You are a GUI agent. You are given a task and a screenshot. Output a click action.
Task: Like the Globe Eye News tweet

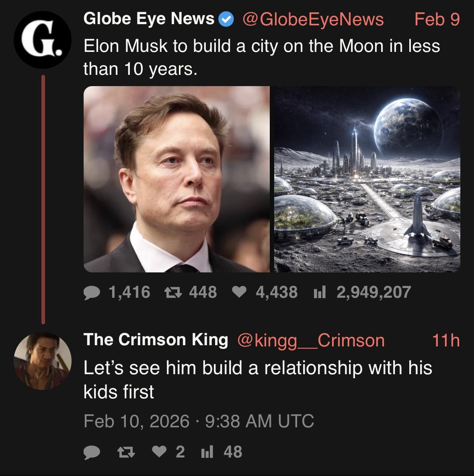(x=240, y=293)
